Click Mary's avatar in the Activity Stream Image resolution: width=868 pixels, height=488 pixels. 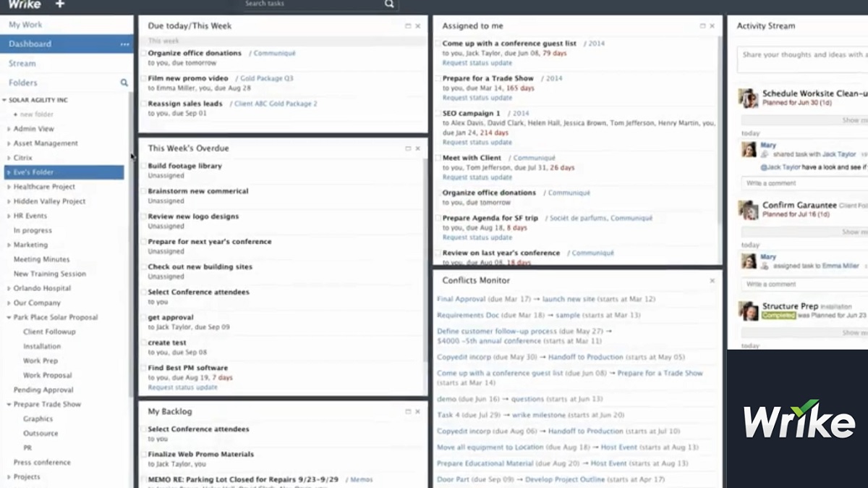[x=749, y=150]
